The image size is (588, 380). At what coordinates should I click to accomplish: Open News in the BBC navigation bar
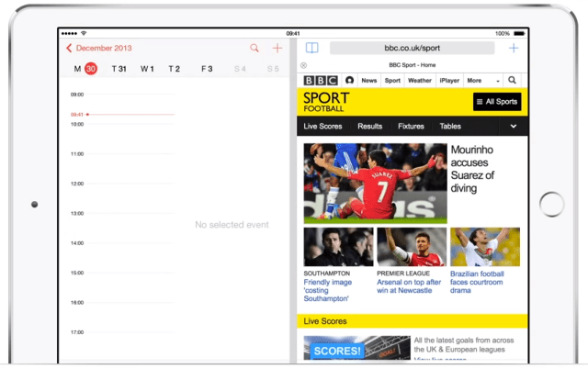(369, 81)
